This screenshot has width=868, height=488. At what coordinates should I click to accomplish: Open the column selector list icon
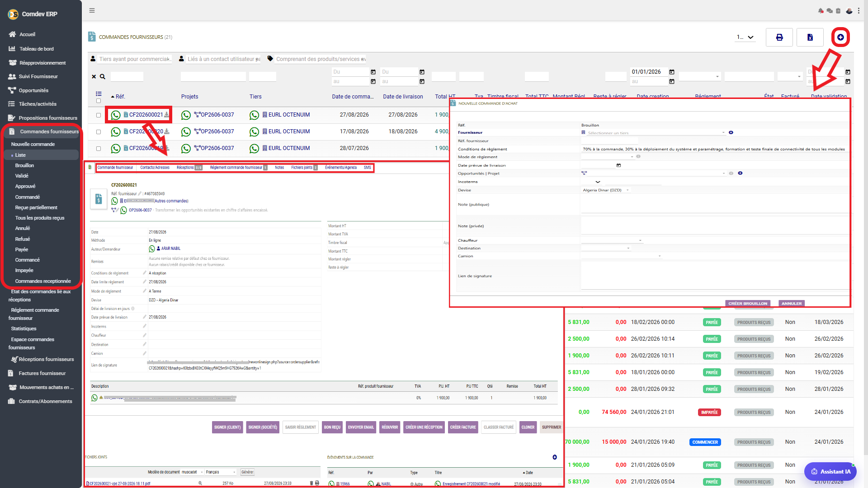tap(99, 94)
